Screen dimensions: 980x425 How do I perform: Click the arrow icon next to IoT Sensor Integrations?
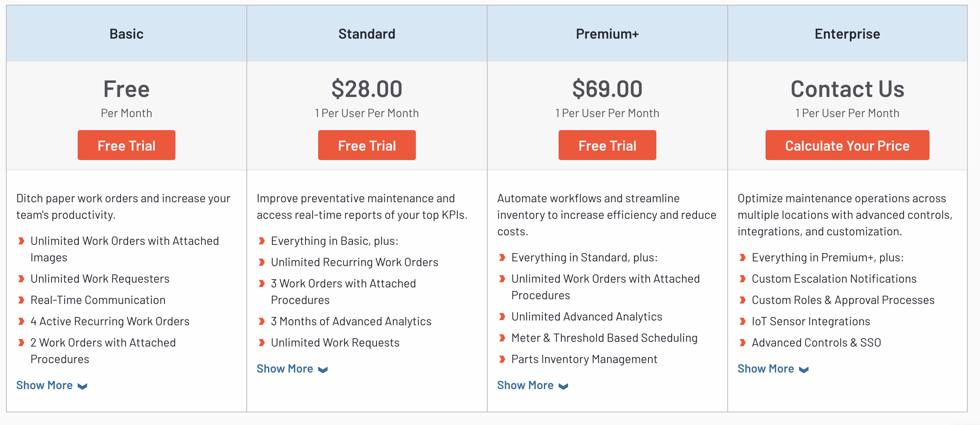(x=743, y=321)
